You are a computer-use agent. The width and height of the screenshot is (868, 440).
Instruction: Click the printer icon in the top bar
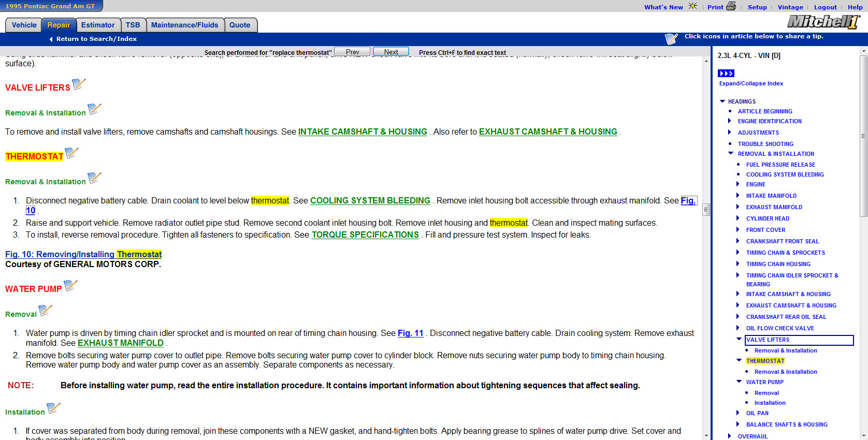[x=731, y=6]
